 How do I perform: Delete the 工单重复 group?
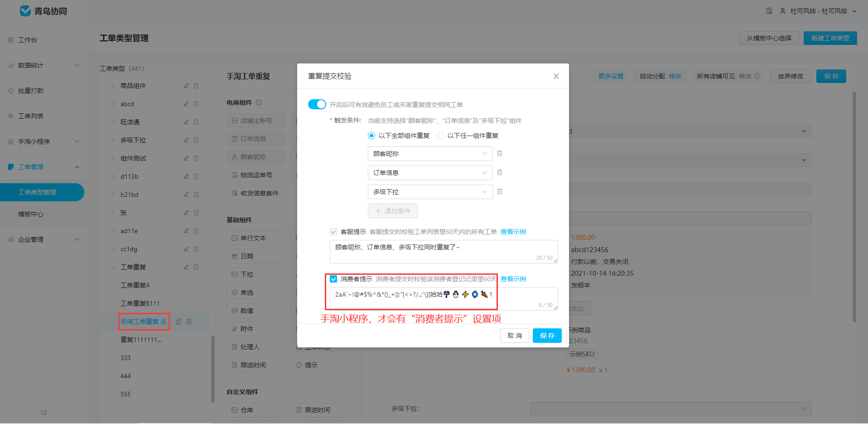(x=196, y=267)
